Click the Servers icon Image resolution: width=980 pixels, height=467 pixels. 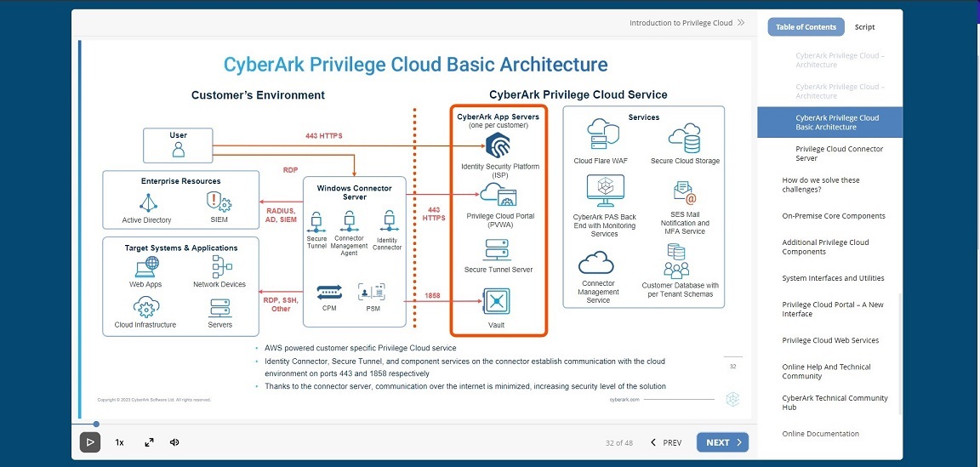(x=219, y=309)
